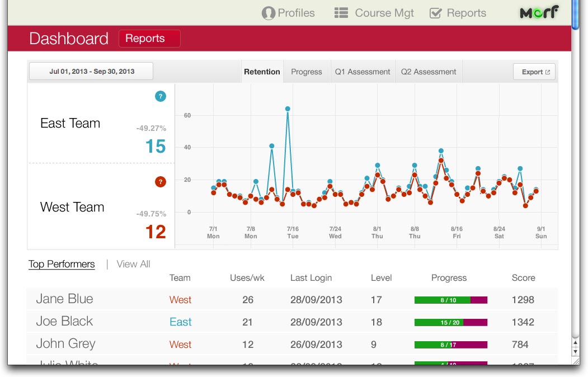Click the red Reports button
588x377 pixels.
(x=149, y=39)
